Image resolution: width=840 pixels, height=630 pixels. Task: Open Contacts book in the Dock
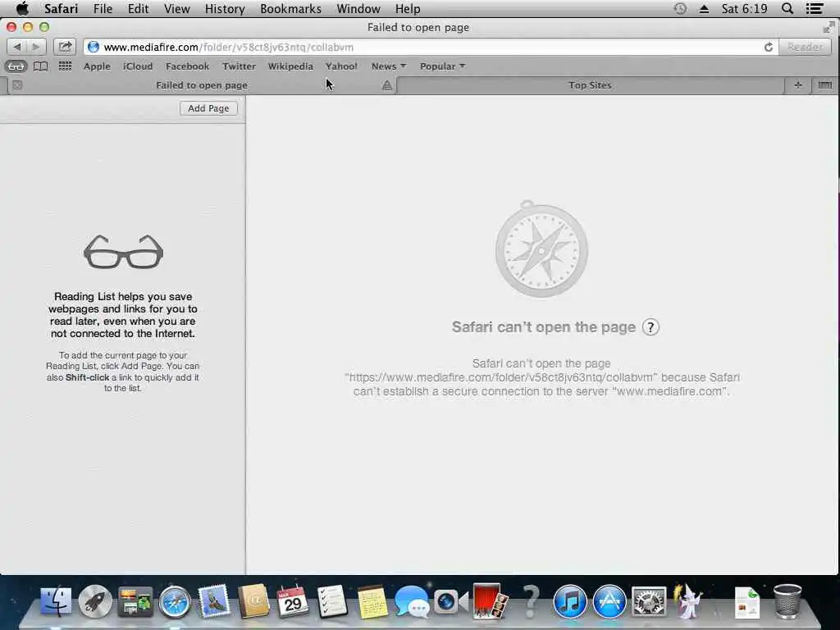[253, 601]
